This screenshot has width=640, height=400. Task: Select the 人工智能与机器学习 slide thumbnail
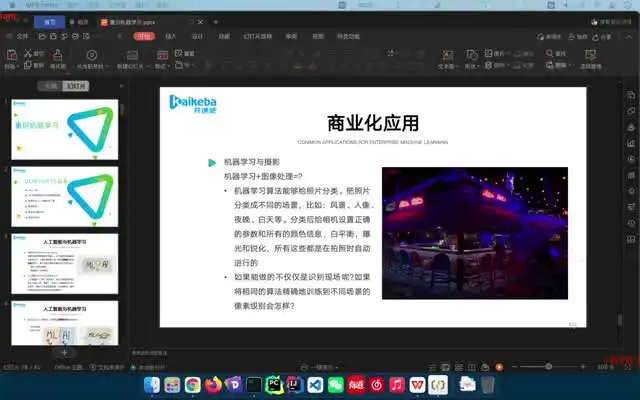65,261
